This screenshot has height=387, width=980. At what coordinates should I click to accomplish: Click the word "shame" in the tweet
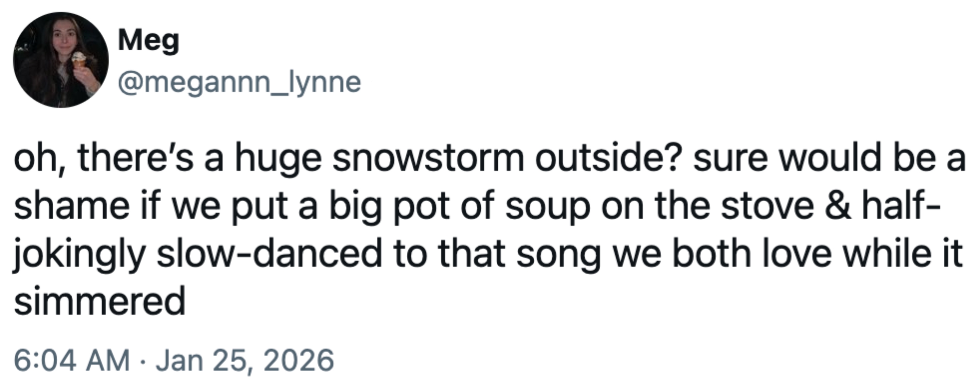(72, 206)
